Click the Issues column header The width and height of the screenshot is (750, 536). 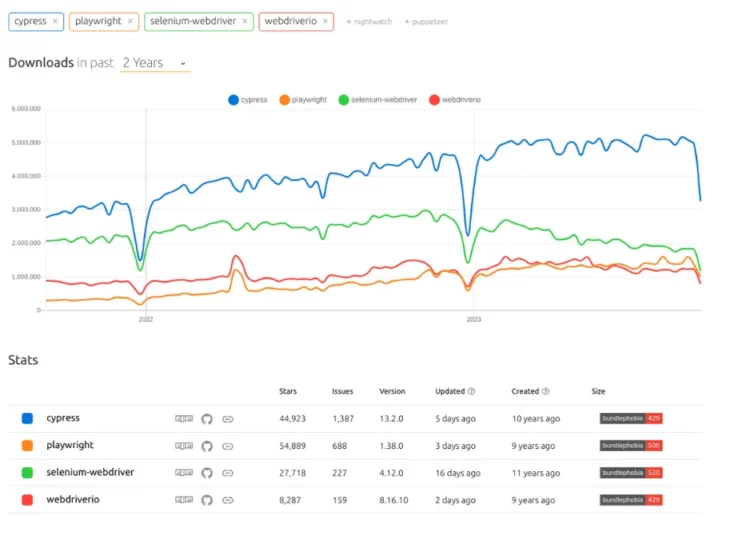point(342,391)
